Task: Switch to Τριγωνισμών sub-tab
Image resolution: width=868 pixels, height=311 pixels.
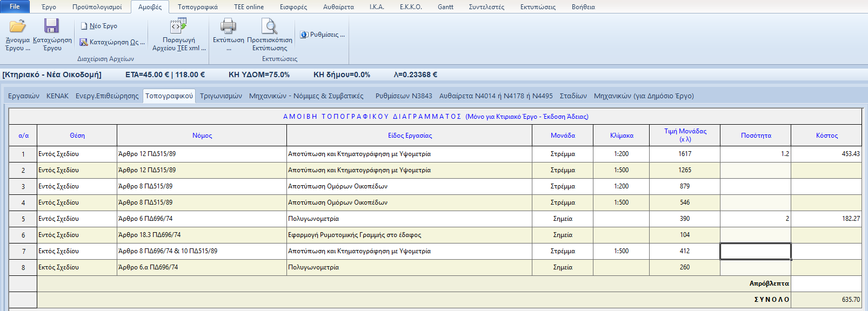Action: tap(221, 96)
